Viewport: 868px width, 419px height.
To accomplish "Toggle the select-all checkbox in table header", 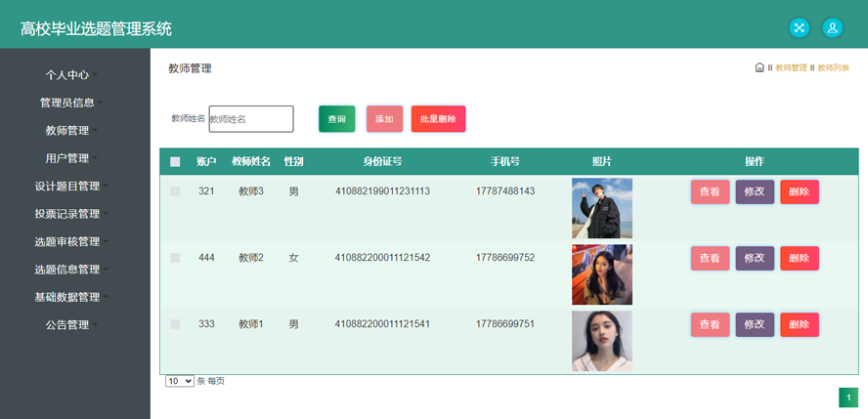I will pyautogui.click(x=175, y=162).
